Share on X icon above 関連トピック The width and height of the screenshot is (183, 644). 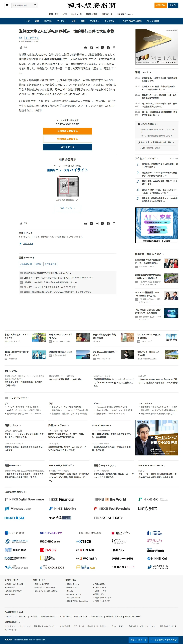[102, 224]
